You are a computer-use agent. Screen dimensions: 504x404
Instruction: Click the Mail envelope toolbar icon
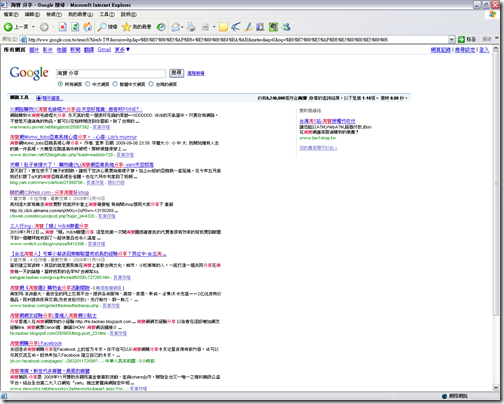[176, 27]
